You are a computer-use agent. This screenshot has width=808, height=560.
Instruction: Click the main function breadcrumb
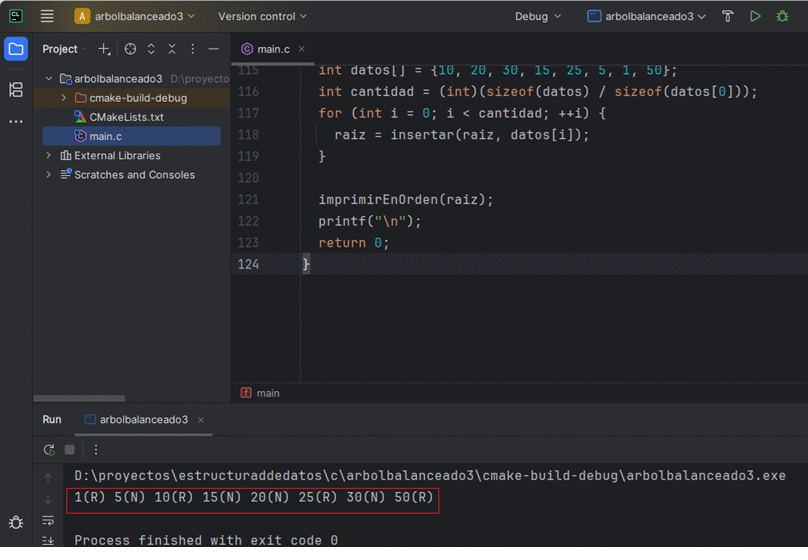point(267,393)
